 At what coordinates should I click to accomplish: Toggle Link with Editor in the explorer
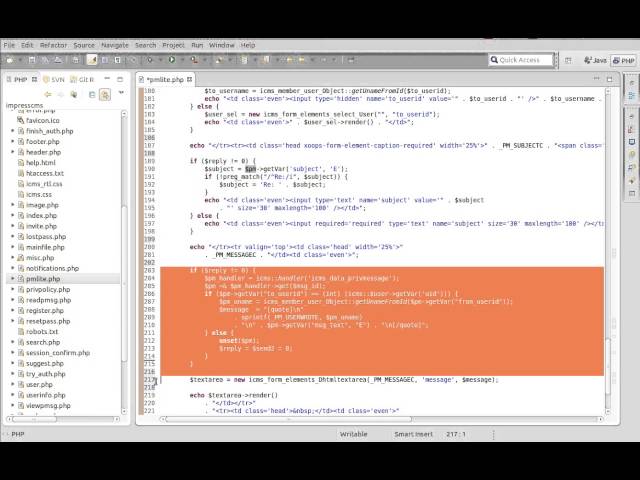click(105, 95)
